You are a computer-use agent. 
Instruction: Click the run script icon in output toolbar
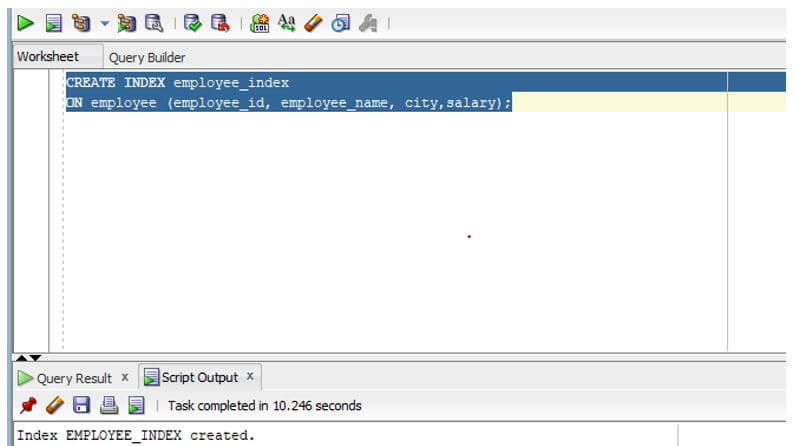pos(136,405)
